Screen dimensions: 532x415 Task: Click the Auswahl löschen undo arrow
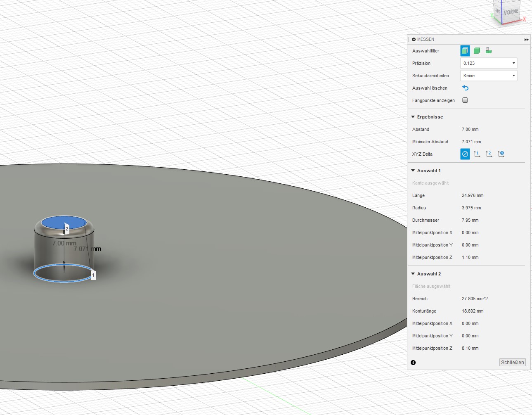(x=465, y=88)
